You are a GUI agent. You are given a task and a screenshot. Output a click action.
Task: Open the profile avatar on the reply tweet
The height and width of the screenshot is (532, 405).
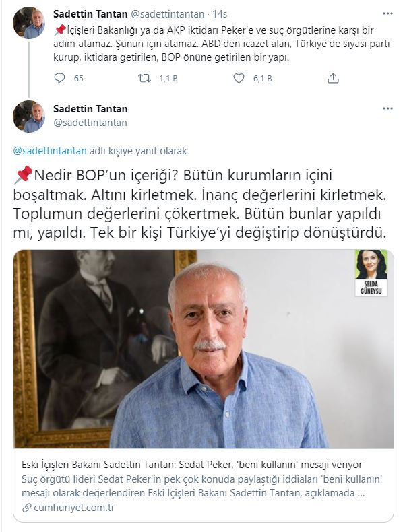tap(29, 116)
